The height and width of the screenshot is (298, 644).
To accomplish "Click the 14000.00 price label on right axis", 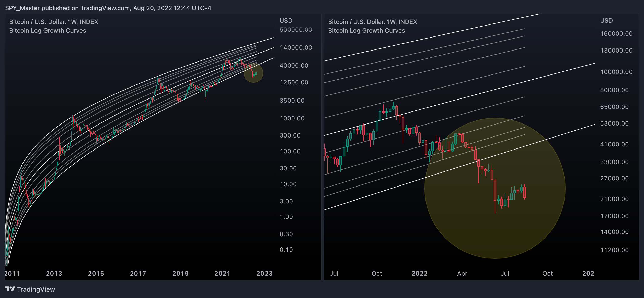I will [x=614, y=232].
